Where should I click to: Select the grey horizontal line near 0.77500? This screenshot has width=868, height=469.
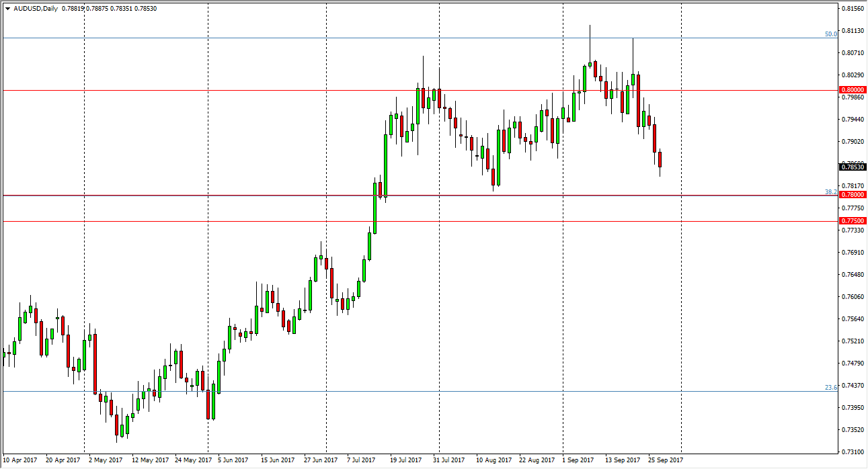[269, 221]
